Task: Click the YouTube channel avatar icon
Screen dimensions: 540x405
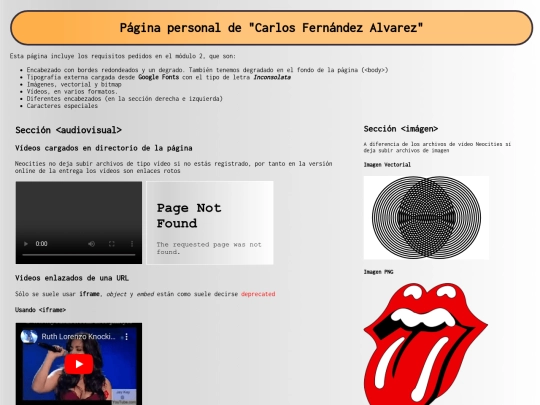Action: coord(29,336)
